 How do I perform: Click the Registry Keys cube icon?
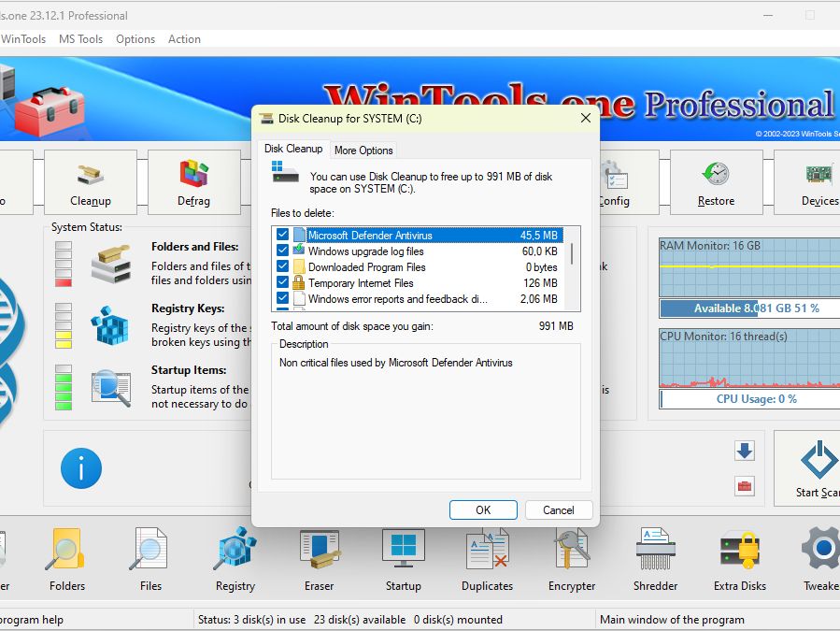110,325
